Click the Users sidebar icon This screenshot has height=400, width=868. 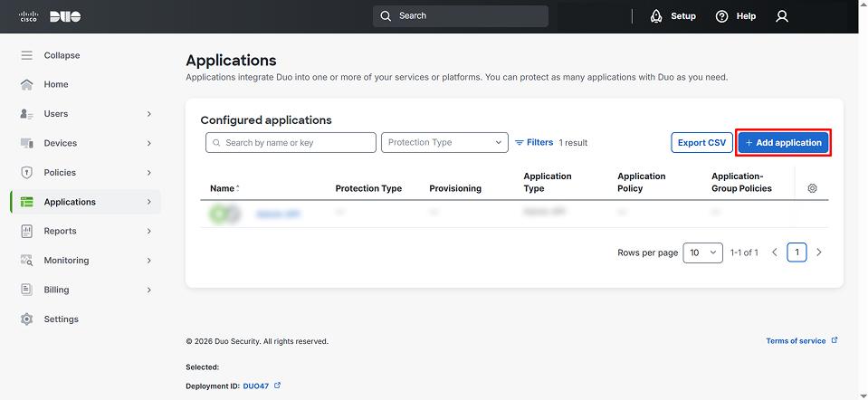click(26, 114)
